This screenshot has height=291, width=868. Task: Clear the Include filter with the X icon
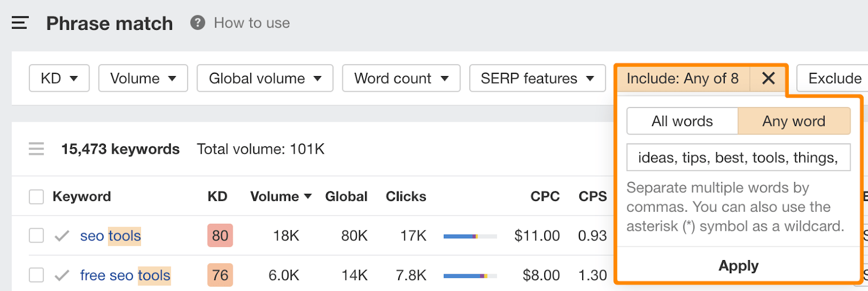coord(768,79)
